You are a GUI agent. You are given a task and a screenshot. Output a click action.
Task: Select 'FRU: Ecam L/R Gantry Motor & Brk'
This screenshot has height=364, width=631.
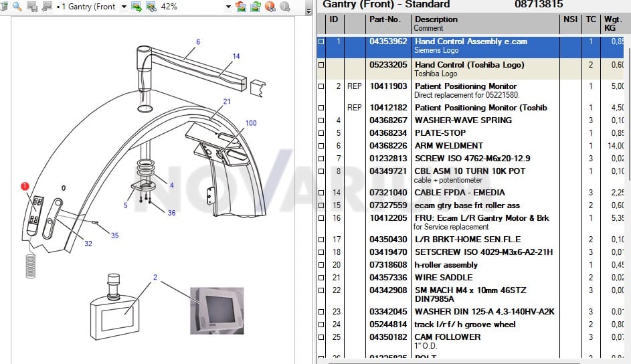tap(482, 218)
